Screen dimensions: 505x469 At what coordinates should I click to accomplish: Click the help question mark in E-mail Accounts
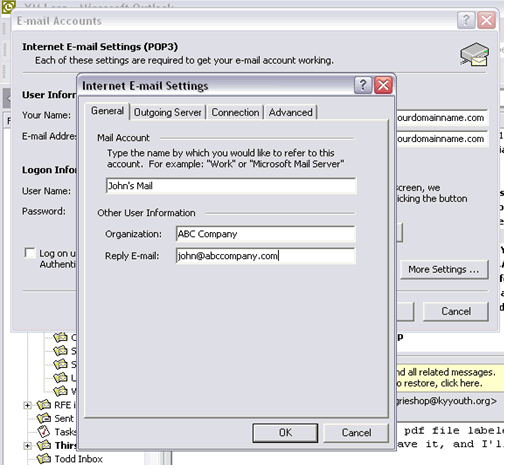coord(466,20)
